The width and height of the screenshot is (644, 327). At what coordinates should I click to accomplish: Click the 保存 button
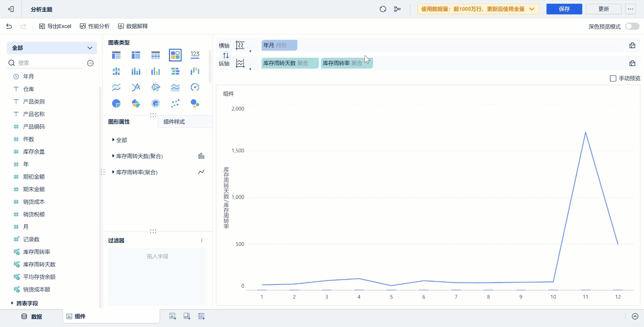click(564, 9)
